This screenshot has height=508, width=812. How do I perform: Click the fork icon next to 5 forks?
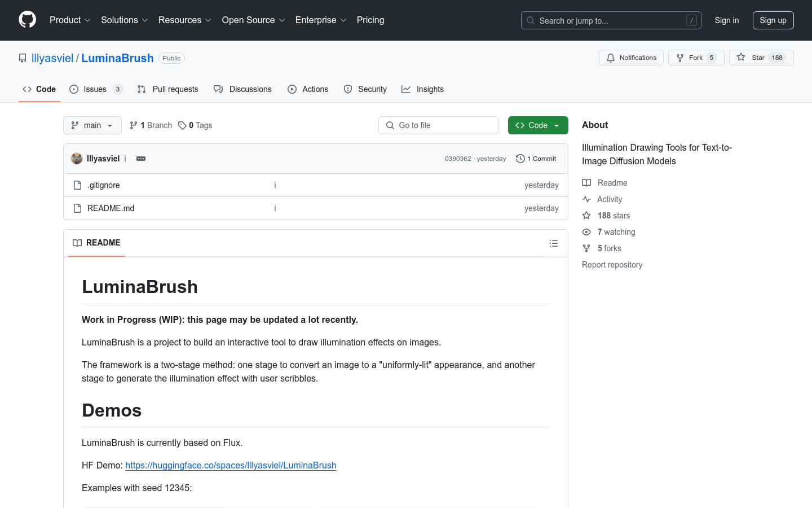[586, 248]
